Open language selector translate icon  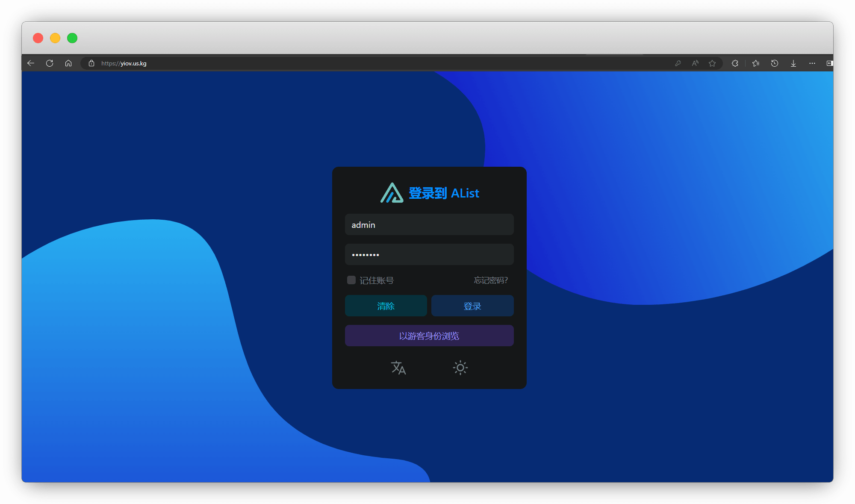(x=398, y=368)
